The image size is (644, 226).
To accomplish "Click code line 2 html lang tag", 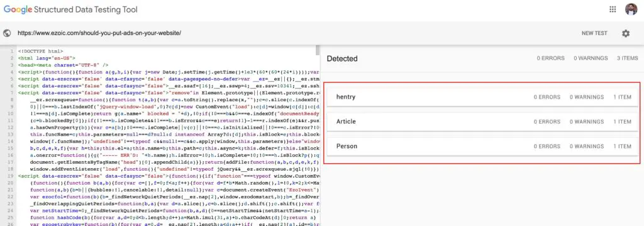I will tap(47, 58).
